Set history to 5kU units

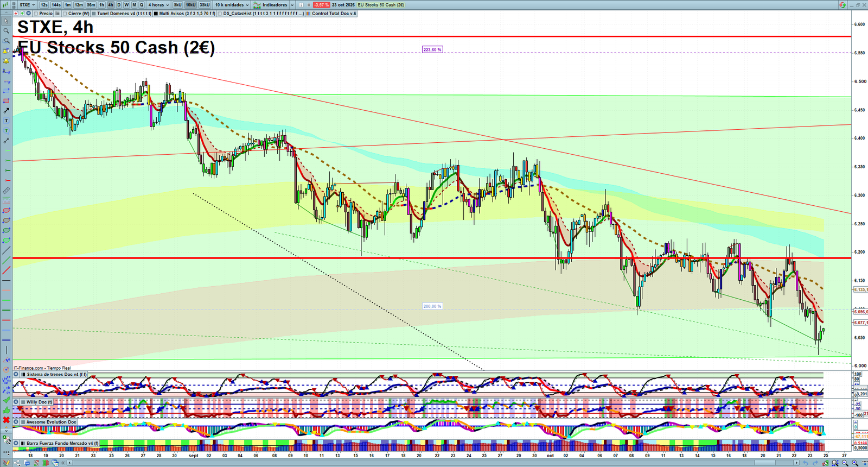(x=177, y=5)
